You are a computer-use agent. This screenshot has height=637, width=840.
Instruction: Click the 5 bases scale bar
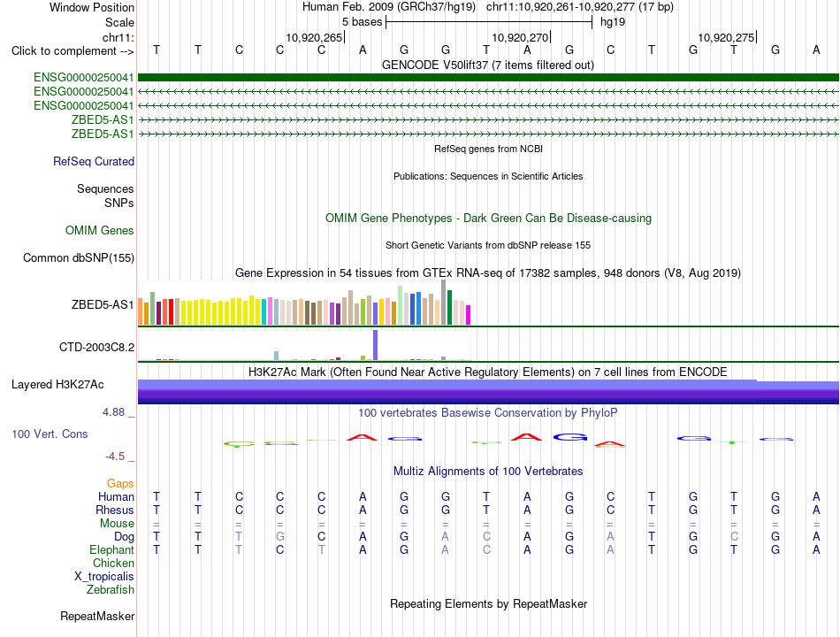489,22
